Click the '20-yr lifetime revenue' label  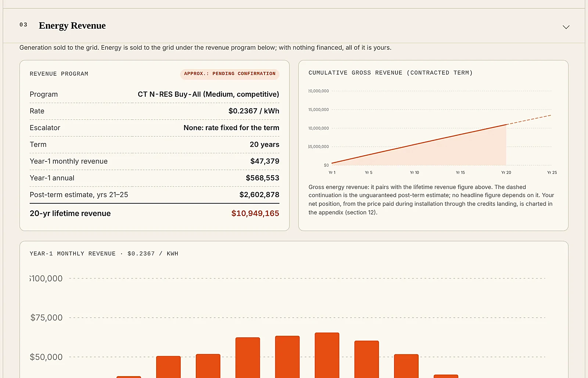coord(70,213)
